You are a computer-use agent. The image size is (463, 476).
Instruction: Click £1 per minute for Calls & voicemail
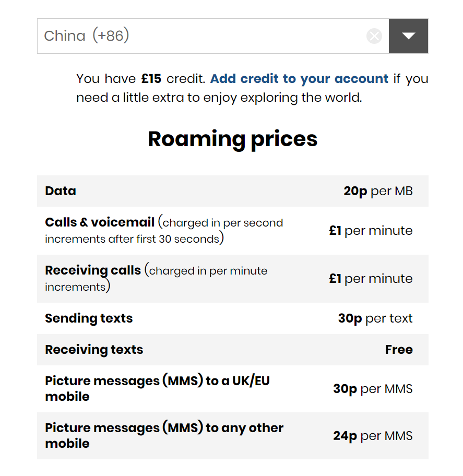pos(371,231)
